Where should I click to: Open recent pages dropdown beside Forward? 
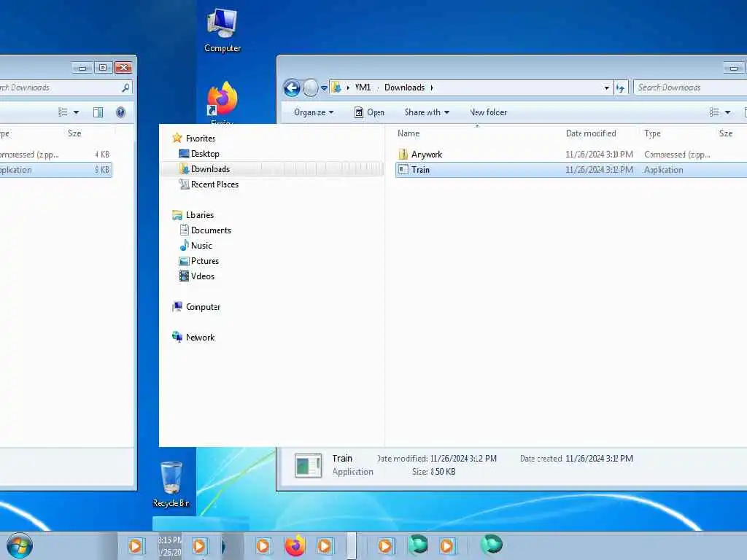[x=324, y=87]
